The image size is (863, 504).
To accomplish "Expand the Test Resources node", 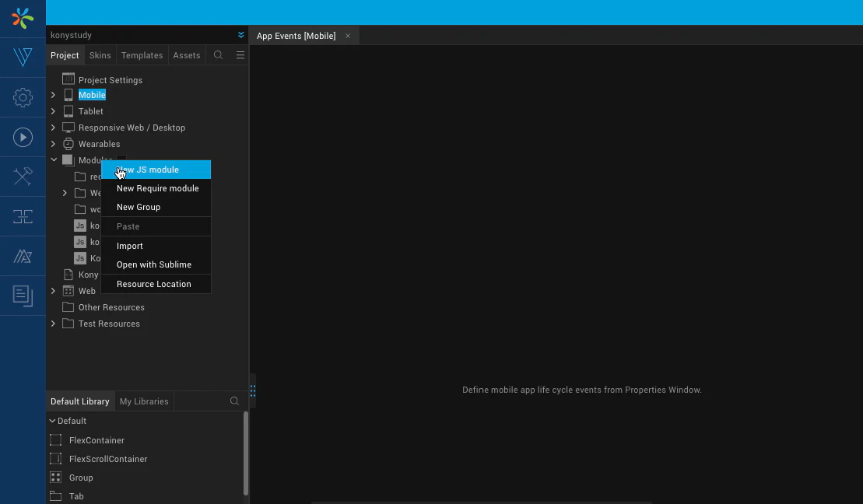I will [54, 324].
